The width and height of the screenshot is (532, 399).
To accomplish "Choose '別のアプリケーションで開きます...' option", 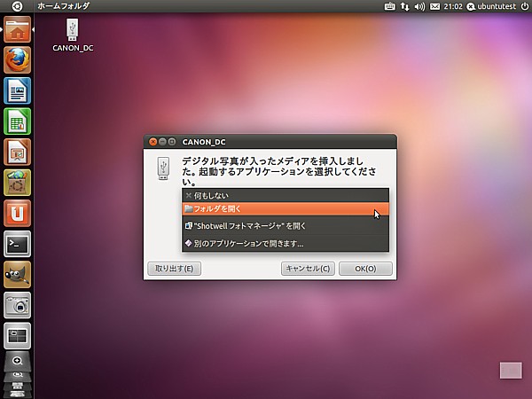I will 286,243.
